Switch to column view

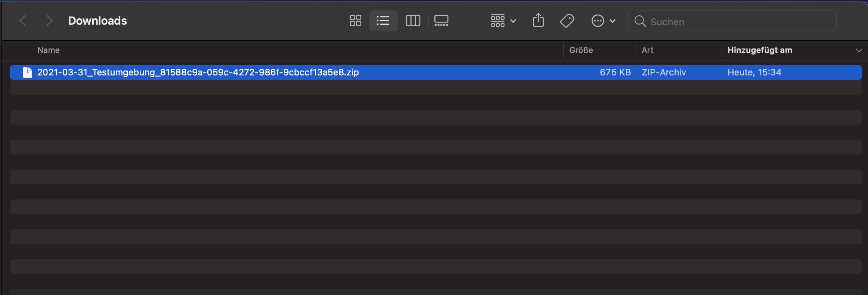pyautogui.click(x=413, y=21)
